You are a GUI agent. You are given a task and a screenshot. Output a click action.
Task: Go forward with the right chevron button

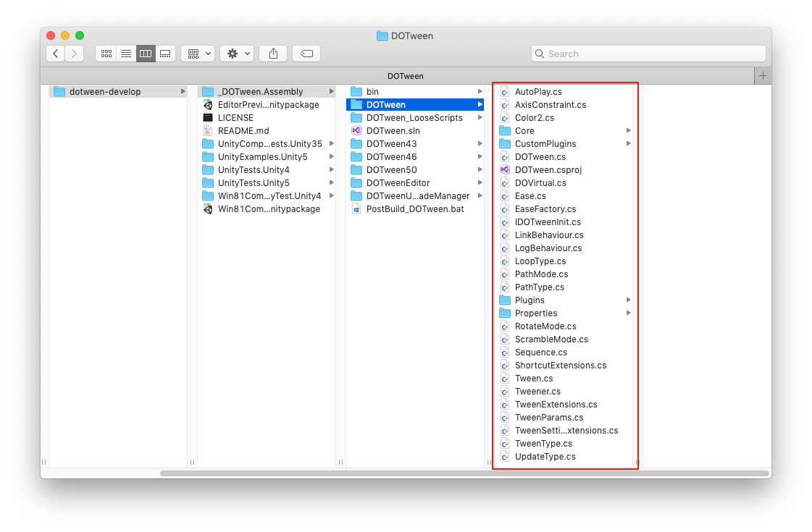74,54
